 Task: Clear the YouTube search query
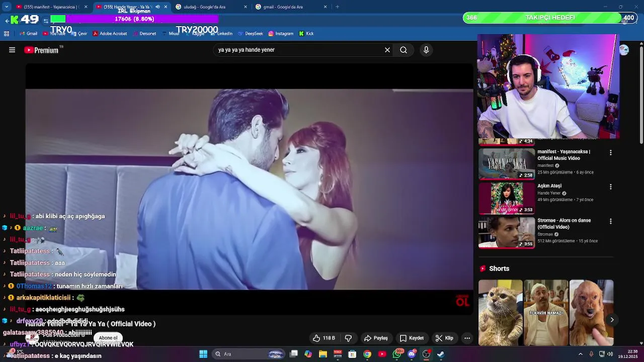pyautogui.click(x=387, y=50)
